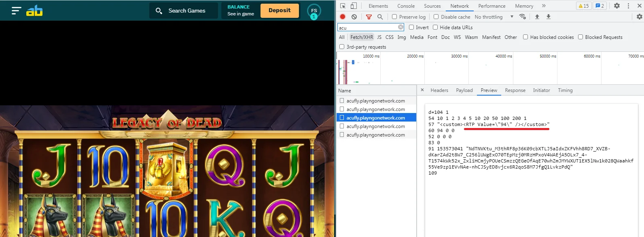Filter requests by Manifest type

(x=491, y=37)
